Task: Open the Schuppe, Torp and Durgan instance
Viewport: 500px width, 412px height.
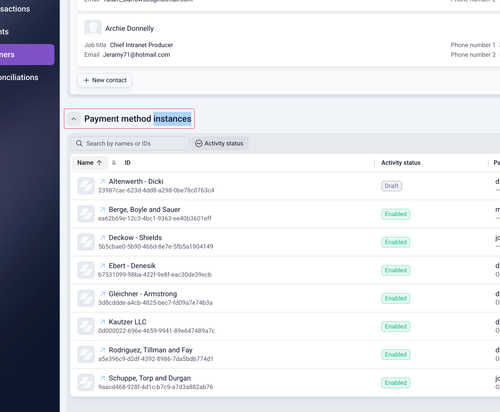Action: [x=150, y=378]
